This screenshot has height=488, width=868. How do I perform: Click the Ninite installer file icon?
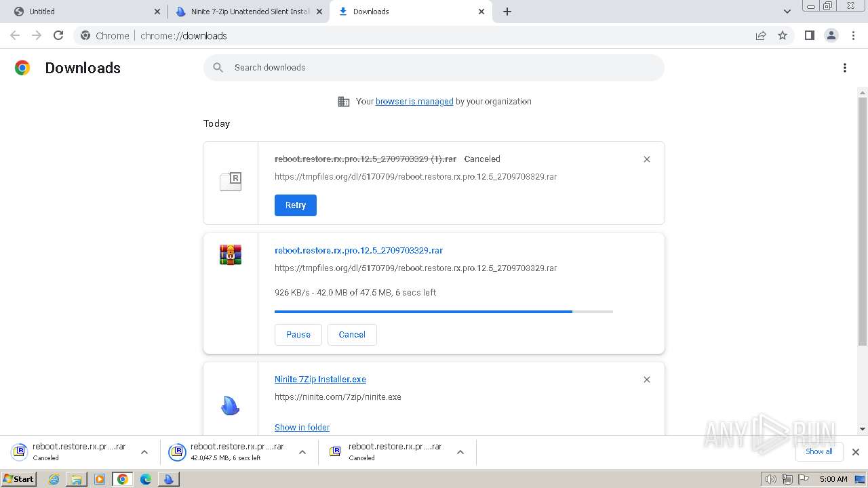tap(231, 405)
